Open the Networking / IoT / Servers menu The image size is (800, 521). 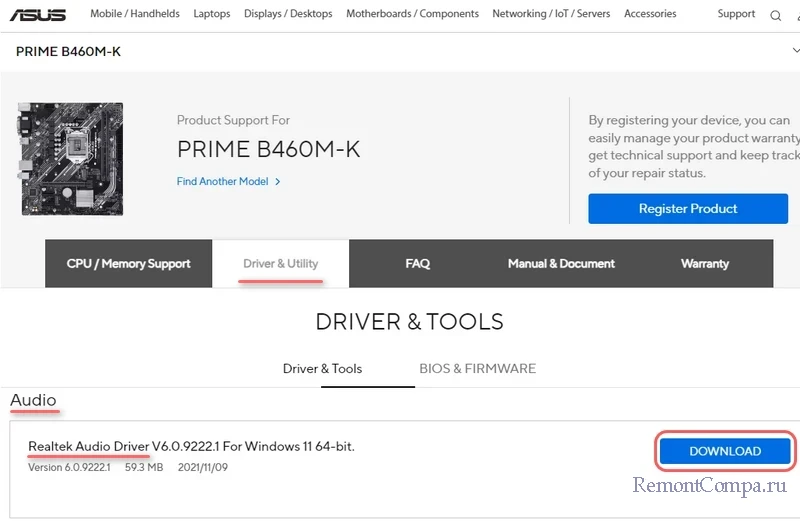(551, 14)
